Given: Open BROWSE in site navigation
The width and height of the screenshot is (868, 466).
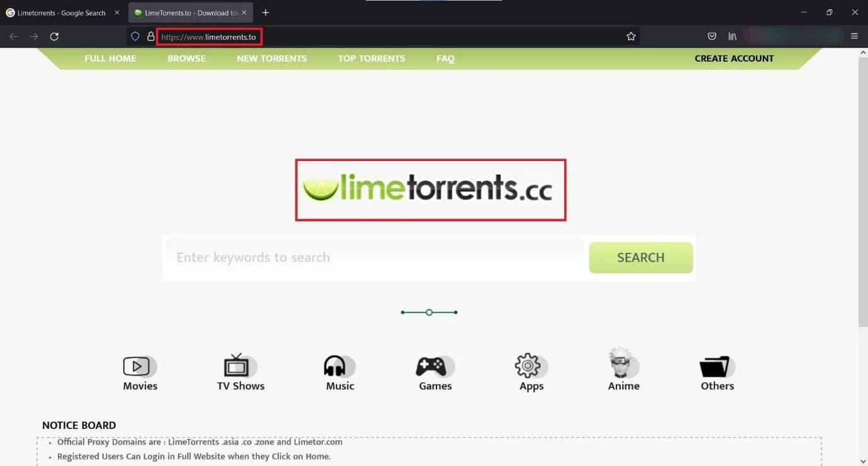Looking at the screenshot, I should pos(187,58).
